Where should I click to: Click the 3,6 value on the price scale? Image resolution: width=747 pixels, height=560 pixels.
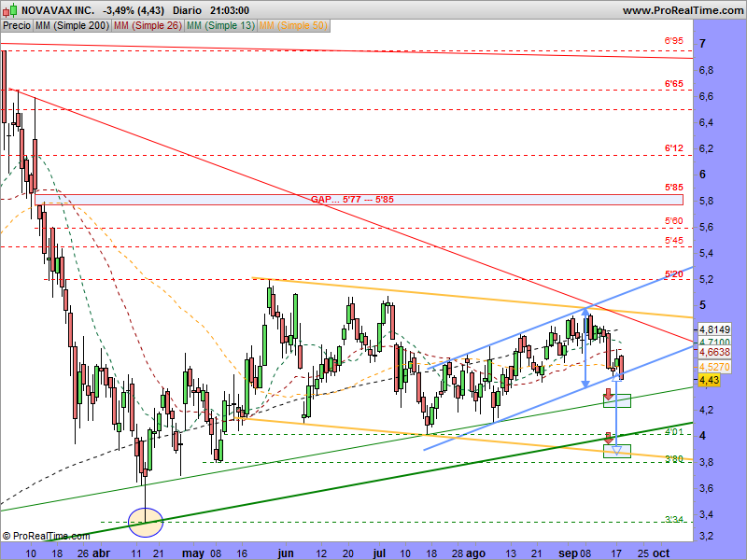coord(707,488)
